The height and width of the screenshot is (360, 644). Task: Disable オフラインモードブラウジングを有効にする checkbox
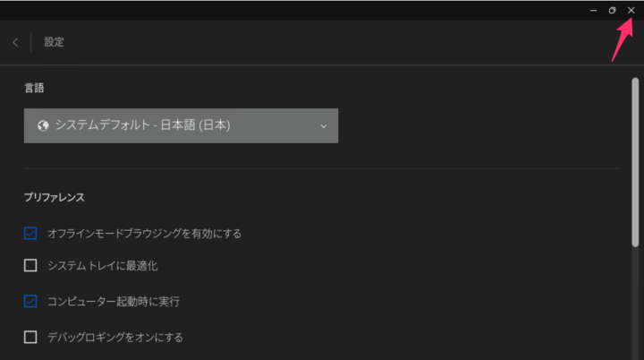tap(30, 233)
